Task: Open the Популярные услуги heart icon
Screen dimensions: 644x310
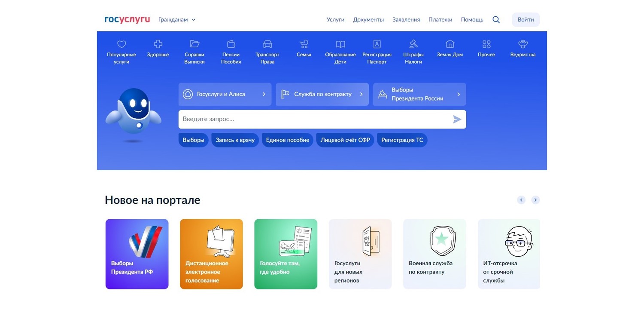Action: pyautogui.click(x=122, y=44)
